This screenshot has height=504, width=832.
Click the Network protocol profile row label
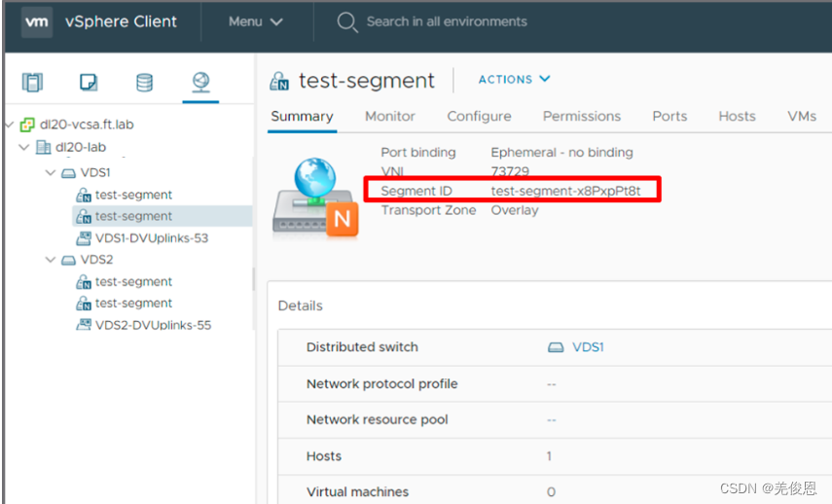point(382,384)
